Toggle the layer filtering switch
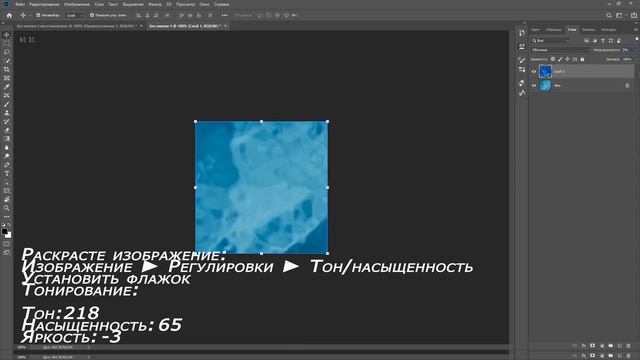This screenshot has height=360, width=640. 637,39
